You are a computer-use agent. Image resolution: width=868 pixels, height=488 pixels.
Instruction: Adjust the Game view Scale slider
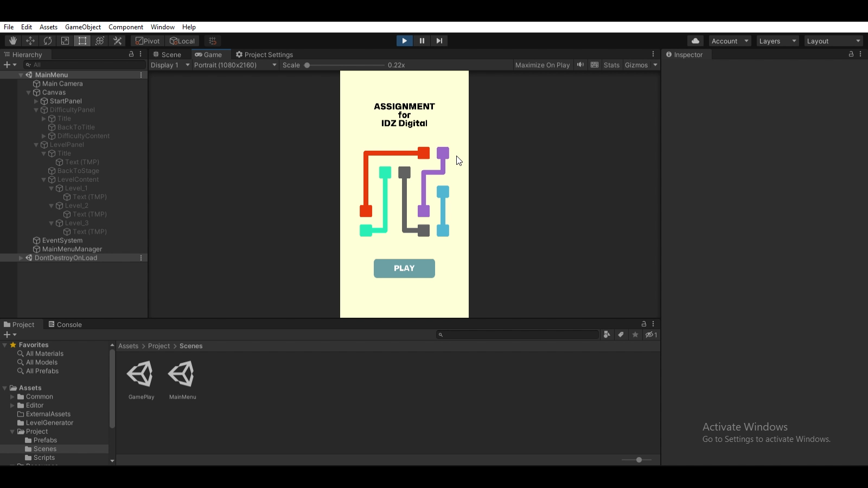(x=346, y=65)
